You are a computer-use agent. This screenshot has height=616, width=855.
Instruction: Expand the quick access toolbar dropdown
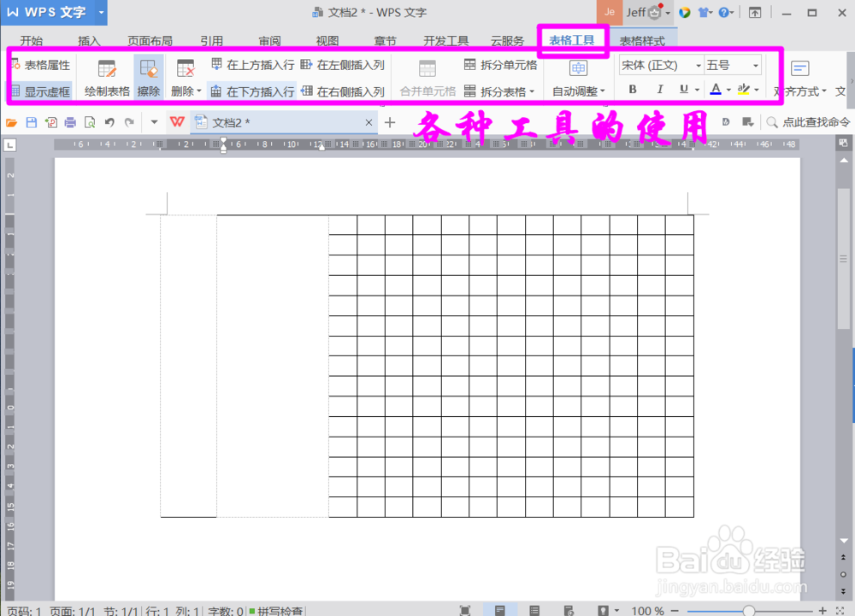[154, 122]
